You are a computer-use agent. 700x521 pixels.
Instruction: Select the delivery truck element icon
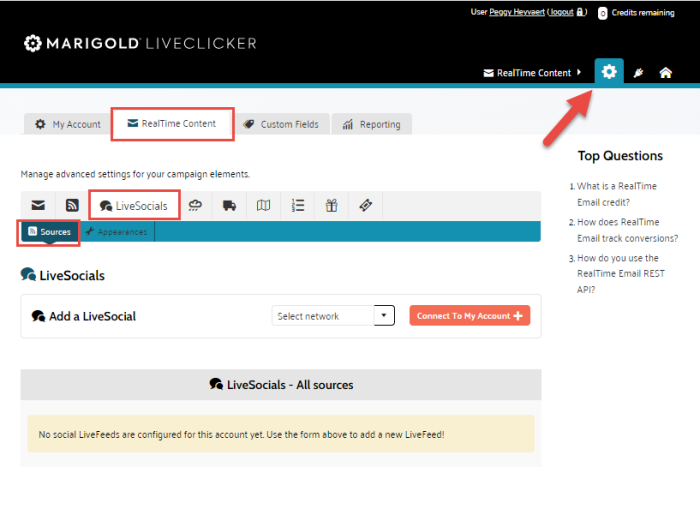[229, 205]
